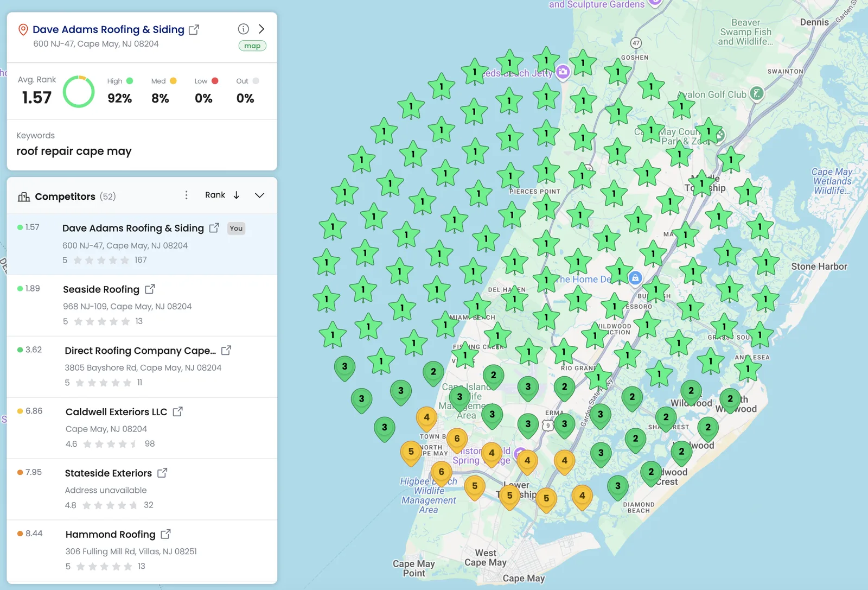The height and width of the screenshot is (590, 868).
Task: Select Stateside Exteriors competitor
Action: [142, 490]
